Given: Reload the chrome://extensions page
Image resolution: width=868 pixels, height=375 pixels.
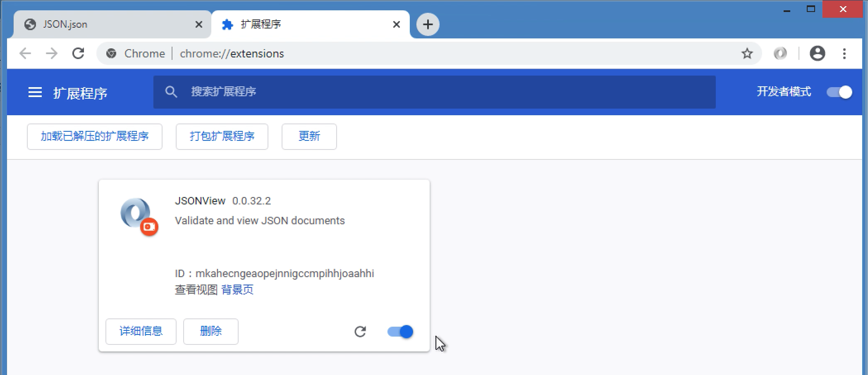Looking at the screenshot, I should point(78,53).
